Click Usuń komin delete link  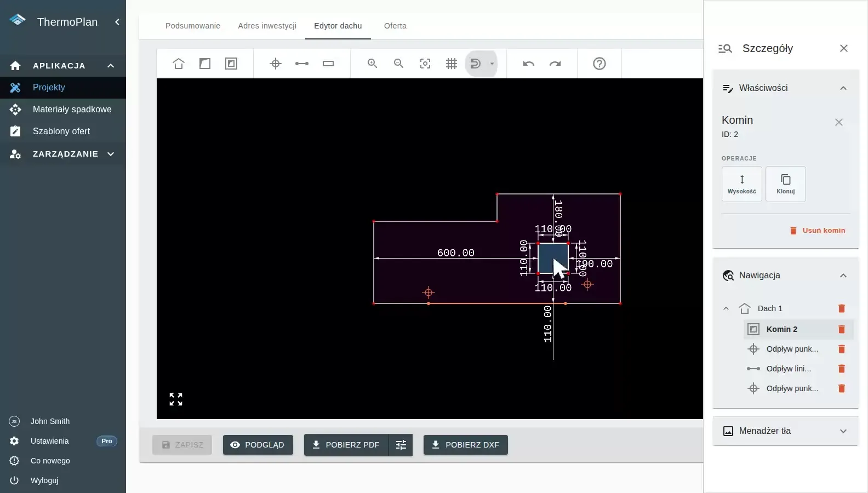pos(818,231)
